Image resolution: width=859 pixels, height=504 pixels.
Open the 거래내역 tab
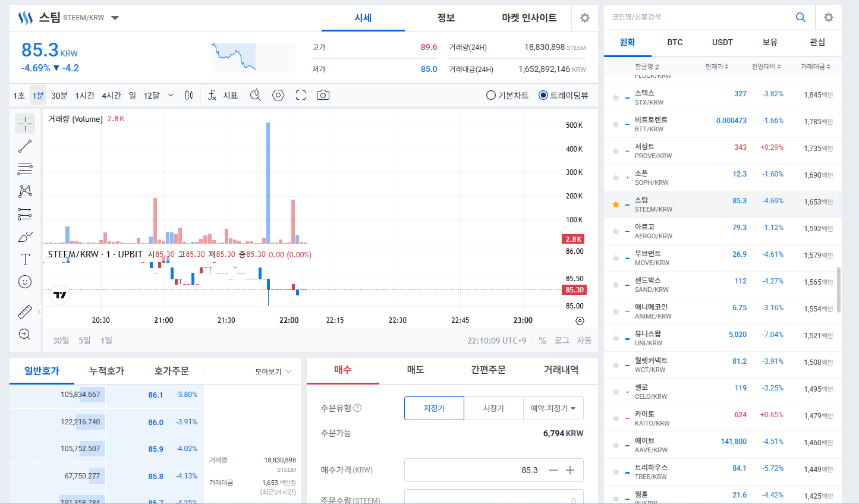[x=561, y=370]
